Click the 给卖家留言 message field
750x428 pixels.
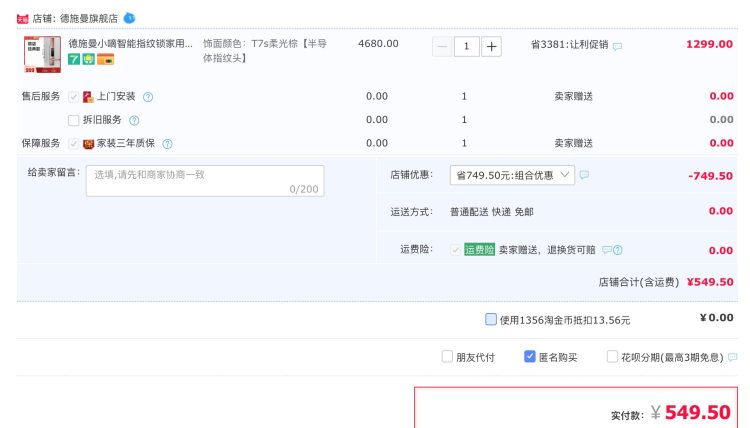(x=205, y=181)
